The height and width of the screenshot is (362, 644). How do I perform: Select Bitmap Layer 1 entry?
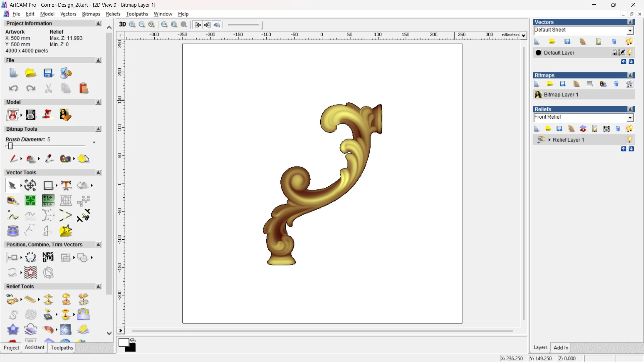pos(561,95)
